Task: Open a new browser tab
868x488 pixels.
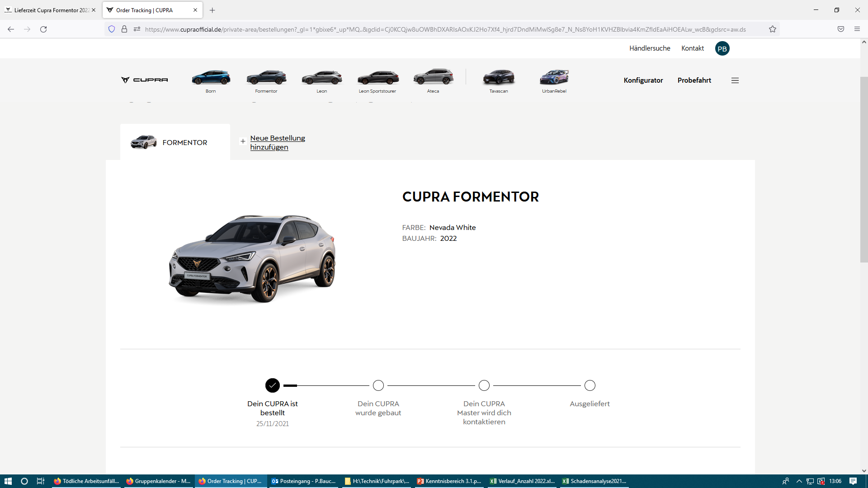Action: 212,10
